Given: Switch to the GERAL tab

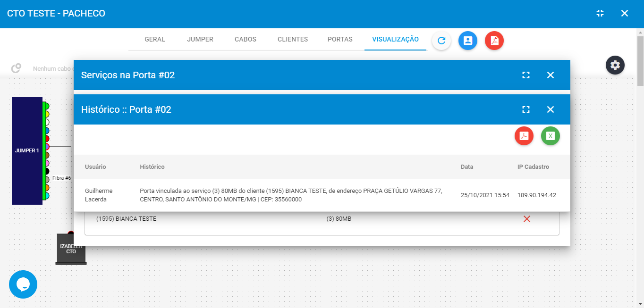Looking at the screenshot, I should 155,39.
